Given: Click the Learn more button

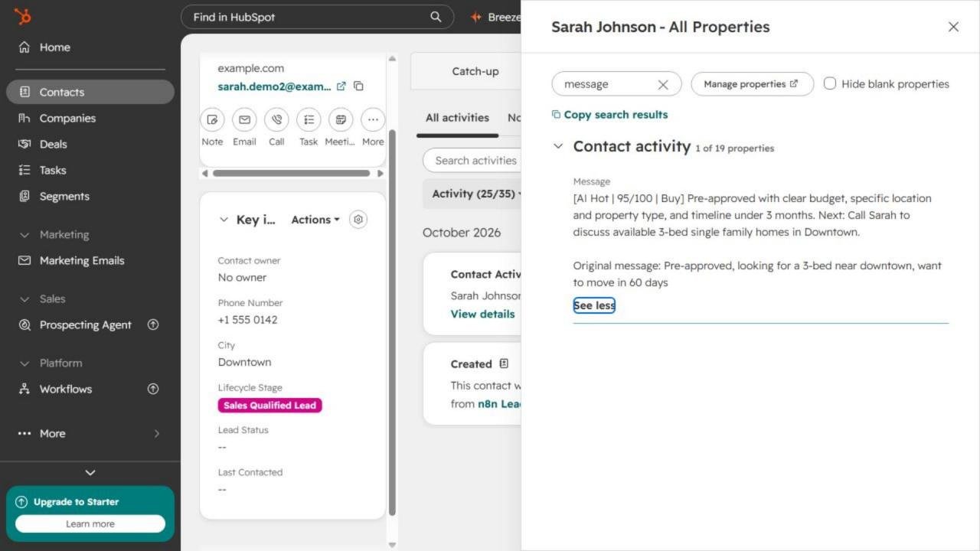Looking at the screenshot, I should (90, 524).
